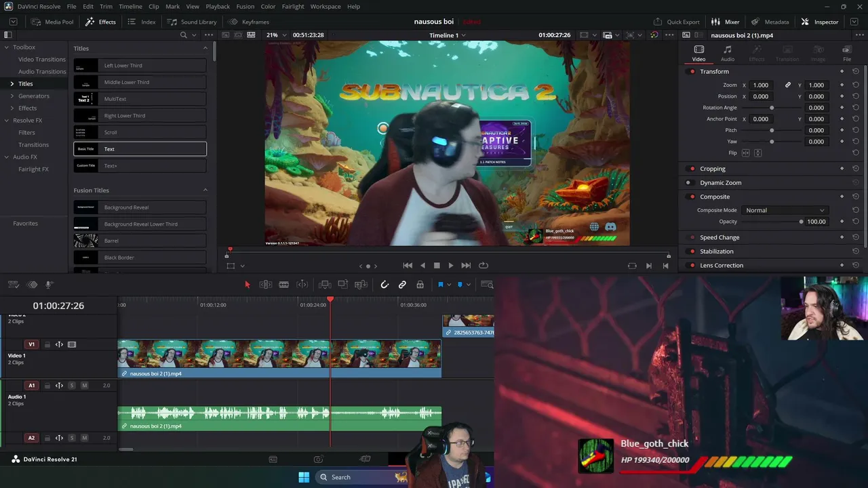Open the Timeline 1 name dropdown
Screen dimensions: 868x488
coord(448,35)
